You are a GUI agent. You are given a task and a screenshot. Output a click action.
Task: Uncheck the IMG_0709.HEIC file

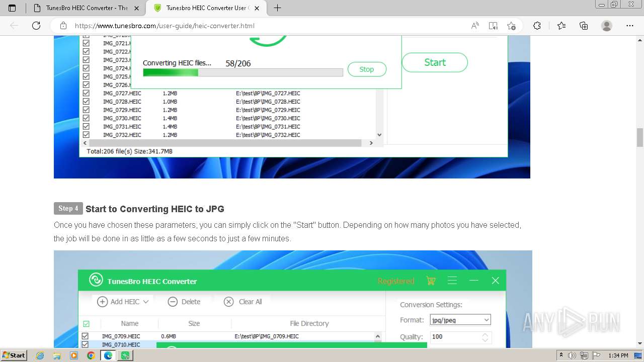click(x=85, y=336)
